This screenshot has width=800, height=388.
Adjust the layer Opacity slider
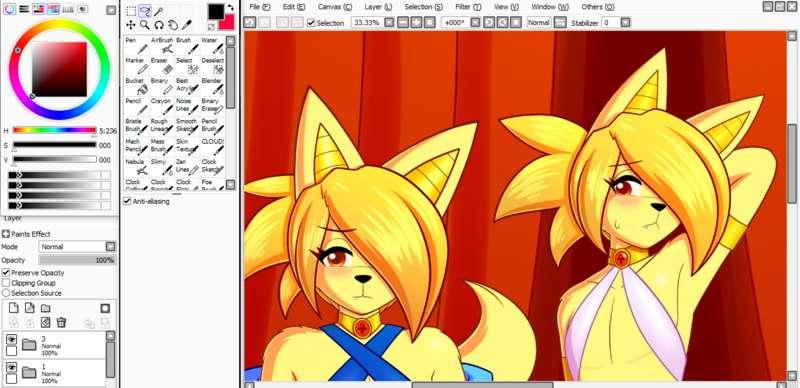pos(78,260)
